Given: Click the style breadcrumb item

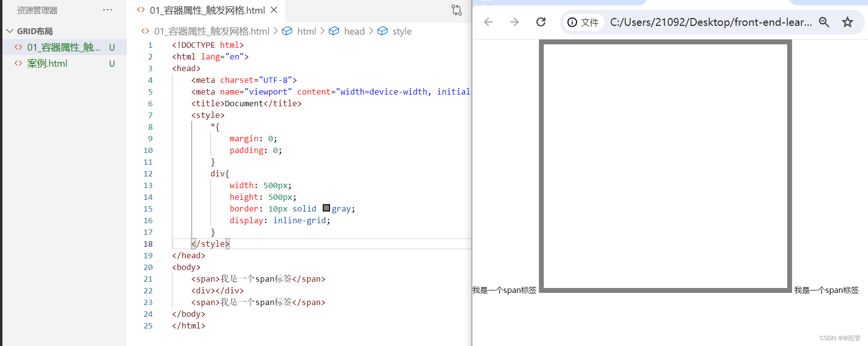Looking at the screenshot, I should (x=402, y=31).
